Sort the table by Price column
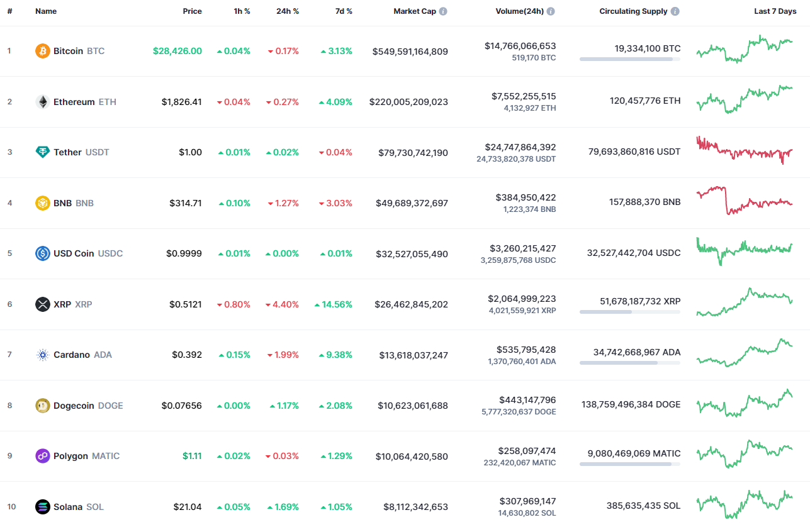The image size is (810, 532). click(193, 11)
